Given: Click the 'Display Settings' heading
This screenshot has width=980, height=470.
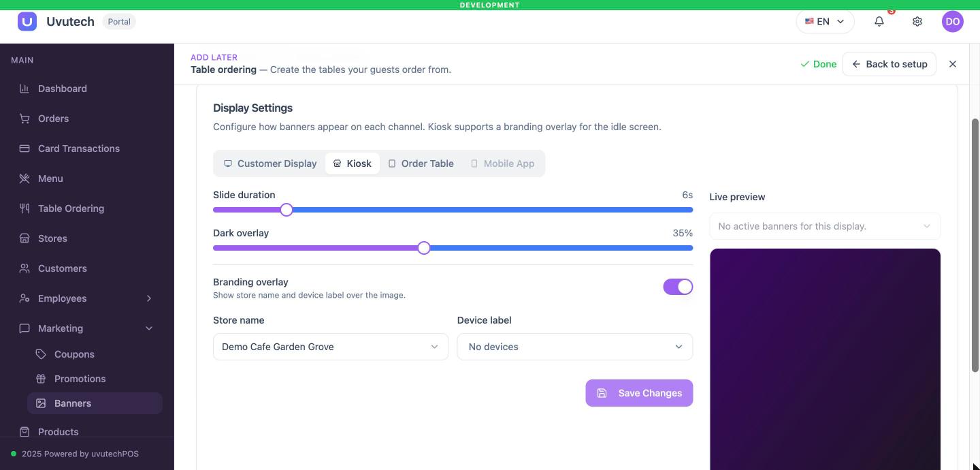Looking at the screenshot, I should (252, 108).
